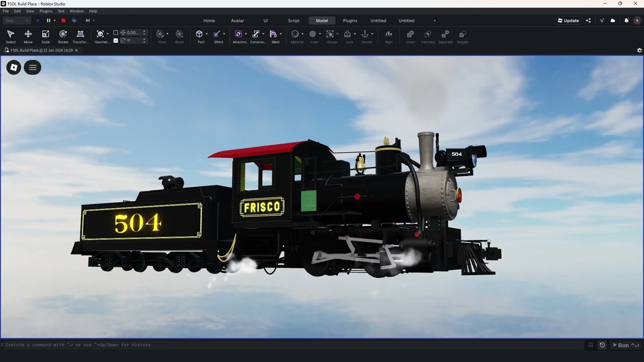This screenshot has width=644, height=362.
Task: Click the cloud save icon
Action: click(613, 21)
